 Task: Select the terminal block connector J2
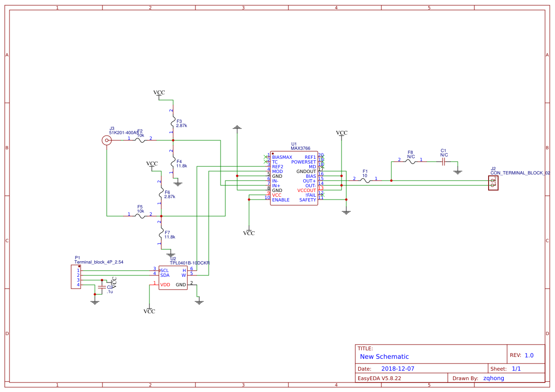tap(492, 182)
